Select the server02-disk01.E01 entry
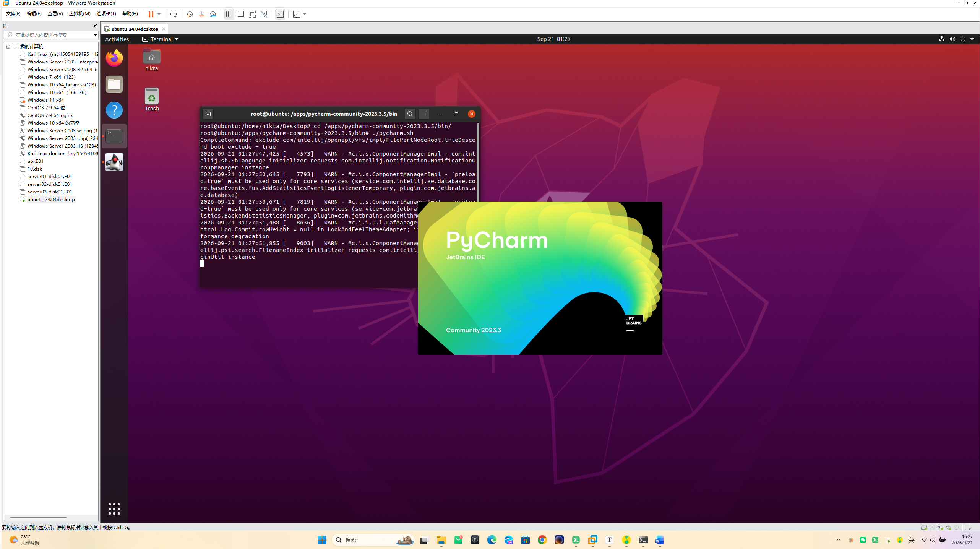 coord(46,184)
